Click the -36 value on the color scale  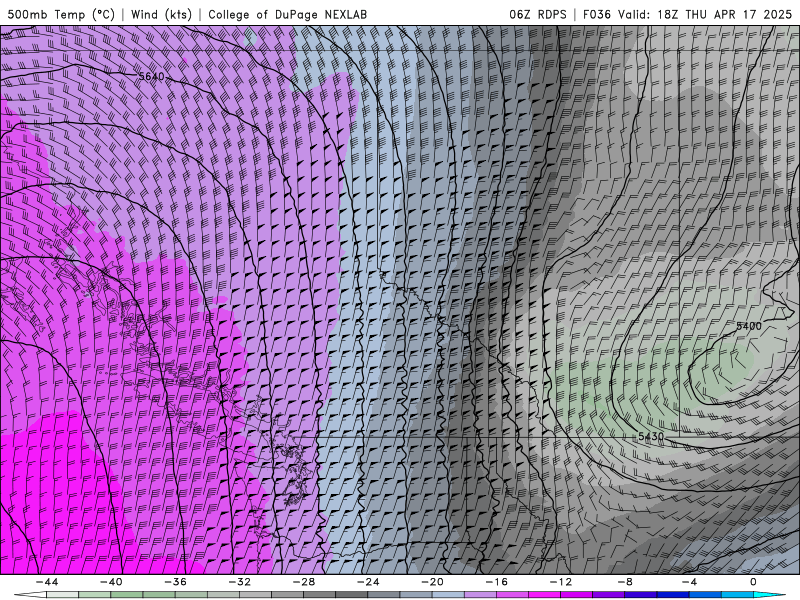pos(176,582)
